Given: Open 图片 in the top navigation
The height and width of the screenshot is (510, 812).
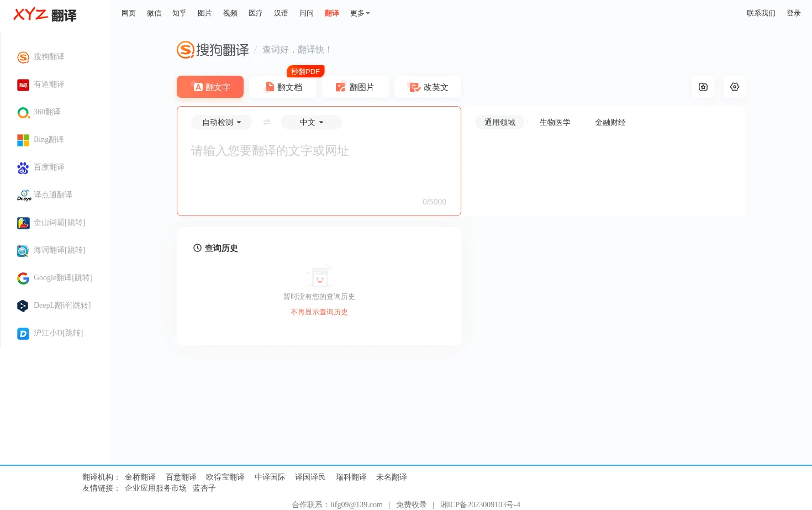Looking at the screenshot, I should coord(205,13).
